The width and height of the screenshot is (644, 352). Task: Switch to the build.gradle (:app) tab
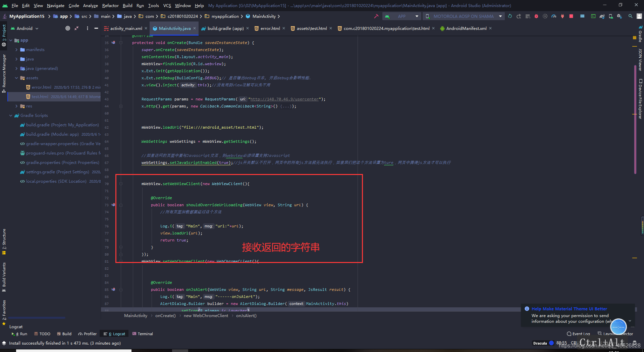coord(225,29)
